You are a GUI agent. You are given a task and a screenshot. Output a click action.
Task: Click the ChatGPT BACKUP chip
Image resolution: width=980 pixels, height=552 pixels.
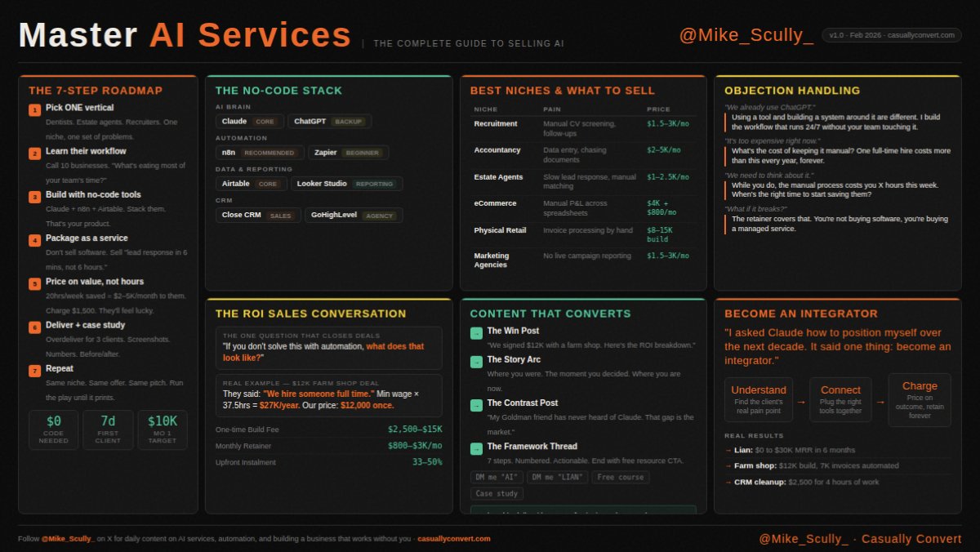click(x=329, y=121)
